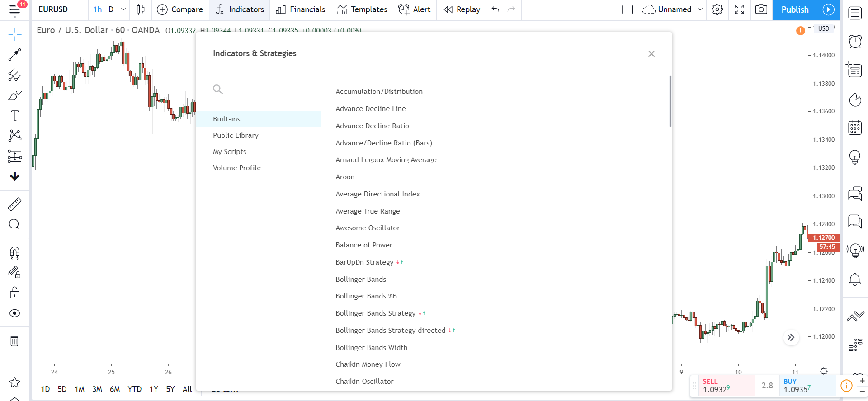Select the pitchfork tool
This screenshot has height=401, width=868.
pyautogui.click(x=14, y=75)
